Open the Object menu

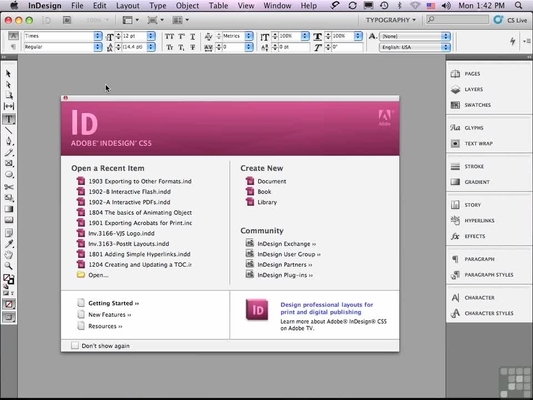(x=187, y=6)
